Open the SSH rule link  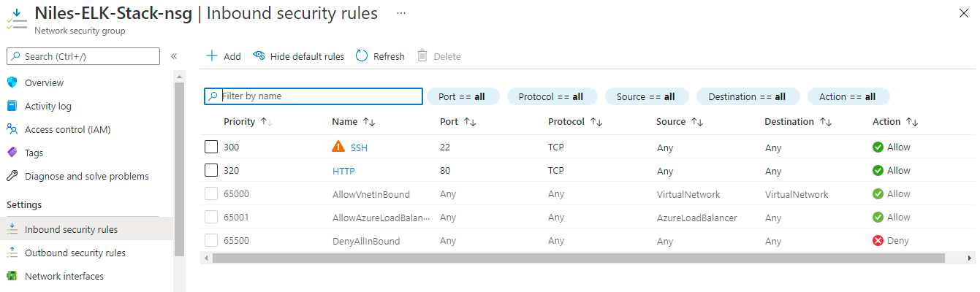pyautogui.click(x=359, y=147)
